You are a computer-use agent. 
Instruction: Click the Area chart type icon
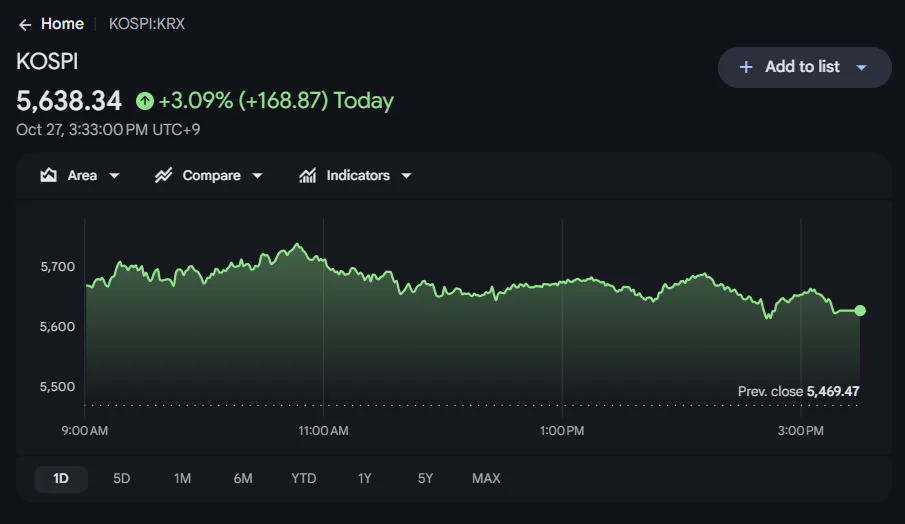click(48, 175)
